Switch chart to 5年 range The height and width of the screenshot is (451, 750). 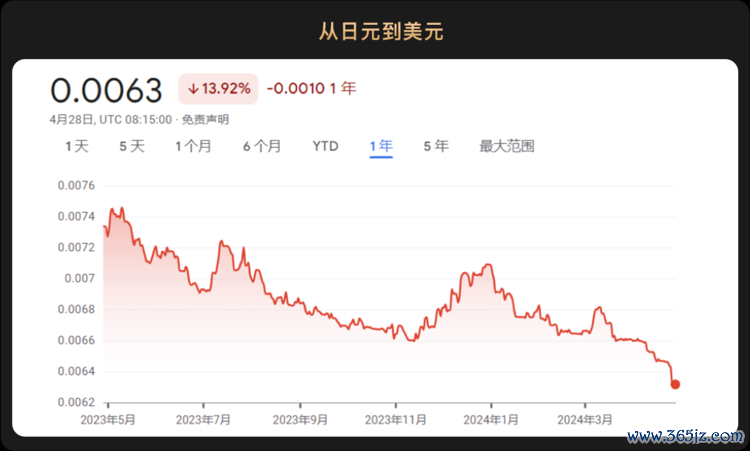[x=435, y=146]
